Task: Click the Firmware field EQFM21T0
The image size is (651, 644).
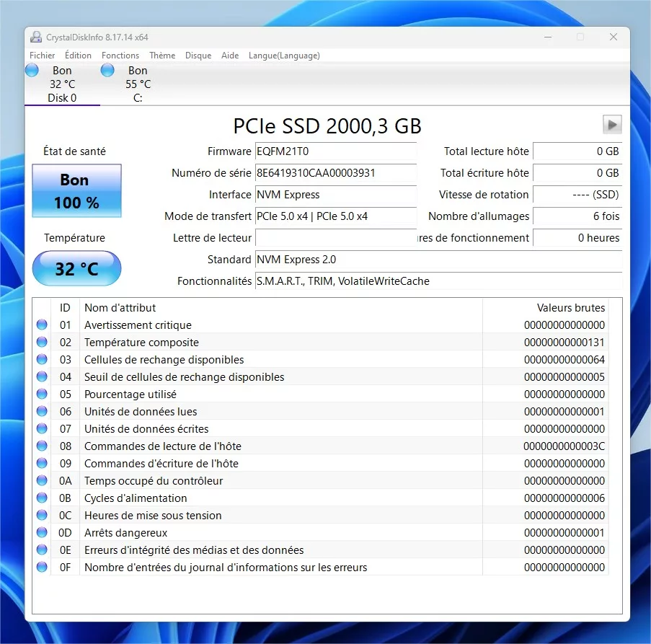Action: 336,151
